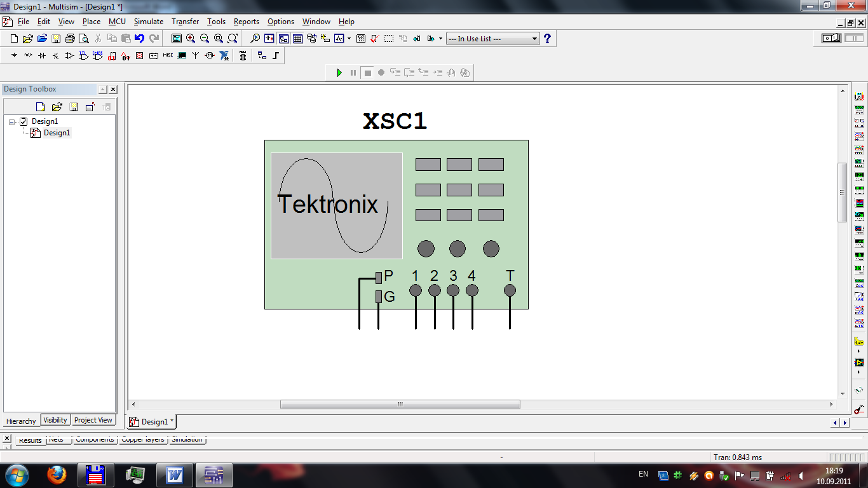Run the simulation with green play button
The image size is (868, 488).
(339, 73)
